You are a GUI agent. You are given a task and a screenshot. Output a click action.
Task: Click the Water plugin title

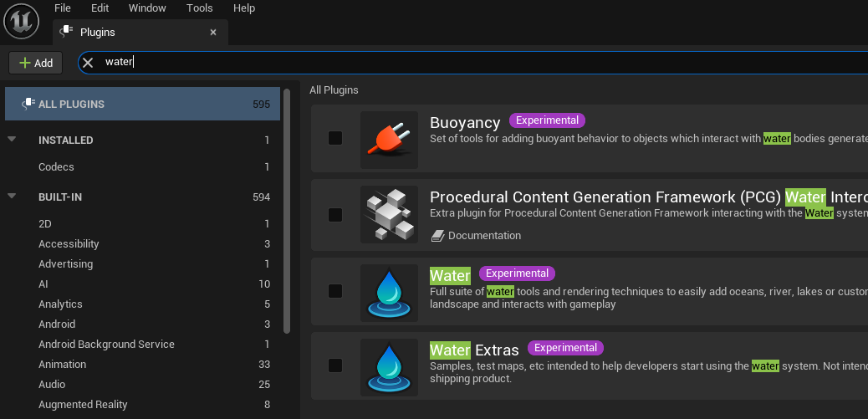[450, 275]
